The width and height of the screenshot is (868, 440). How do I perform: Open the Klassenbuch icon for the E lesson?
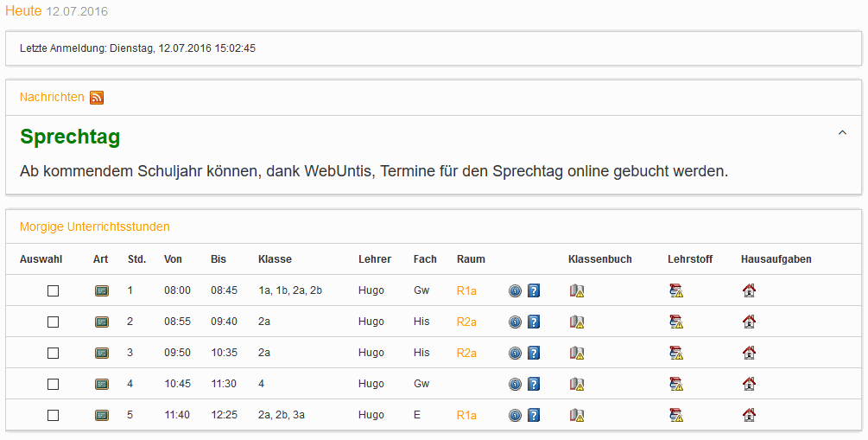pos(577,415)
